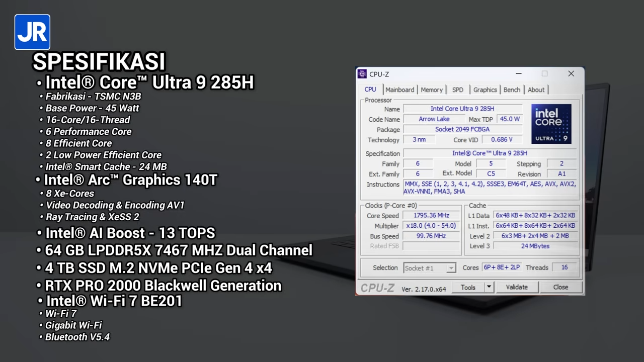Open the Bench tab
The height and width of the screenshot is (362, 644).
click(x=512, y=89)
